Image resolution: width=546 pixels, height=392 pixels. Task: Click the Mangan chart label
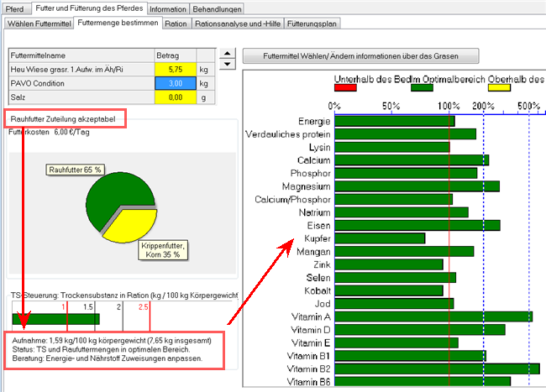tap(313, 252)
